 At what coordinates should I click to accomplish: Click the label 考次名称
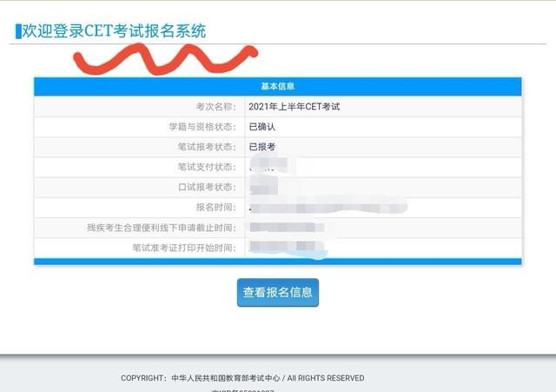(x=215, y=106)
